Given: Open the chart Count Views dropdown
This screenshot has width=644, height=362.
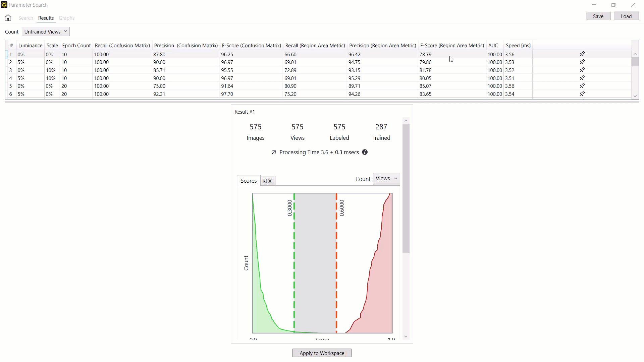Looking at the screenshot, I should click(386, 179).
